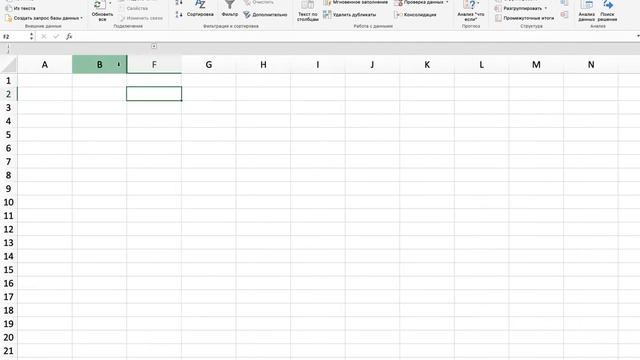Open Консолидация
This screenshot has height=360, width=640.
(x=416, y=15)
